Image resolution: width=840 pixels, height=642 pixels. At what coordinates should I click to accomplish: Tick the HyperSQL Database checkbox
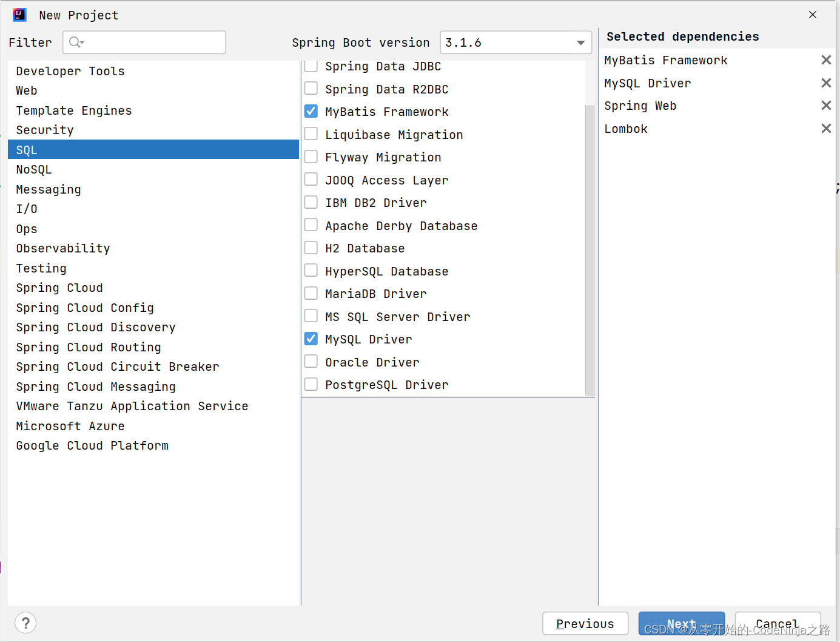(311, 270)
